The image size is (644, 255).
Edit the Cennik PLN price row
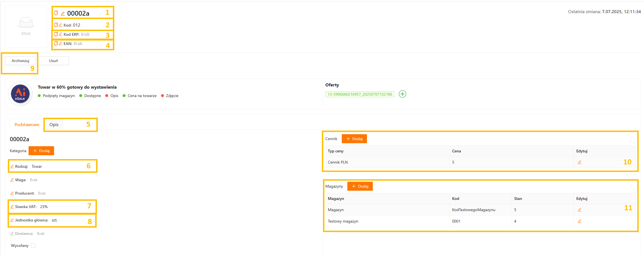click(x=580, y=162)
